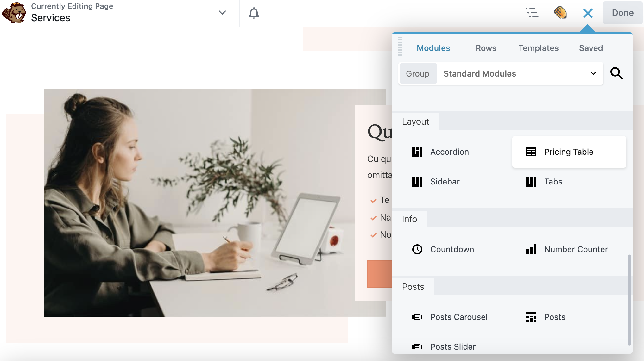Switch to the Rows tab
This screenshot has height=361, width=644.
coord(486,48)
